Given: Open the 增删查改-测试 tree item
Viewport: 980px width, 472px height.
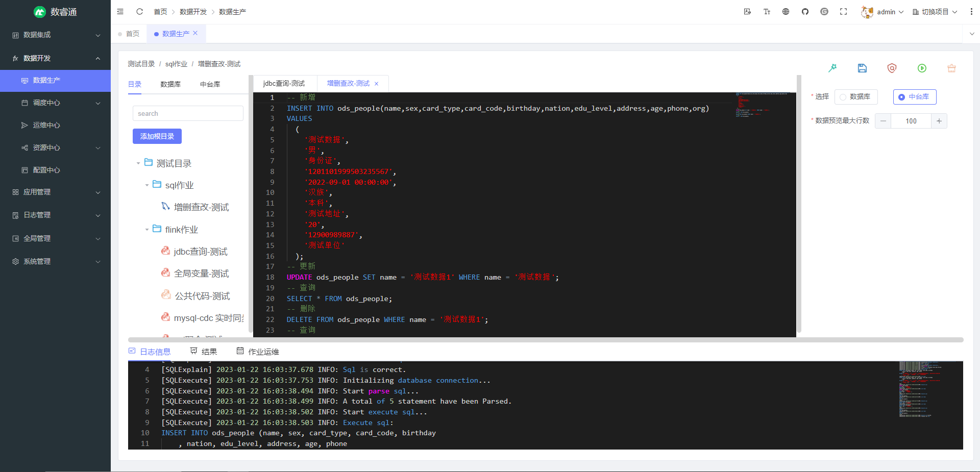Looking at the screenshot, I should point(201,207).
